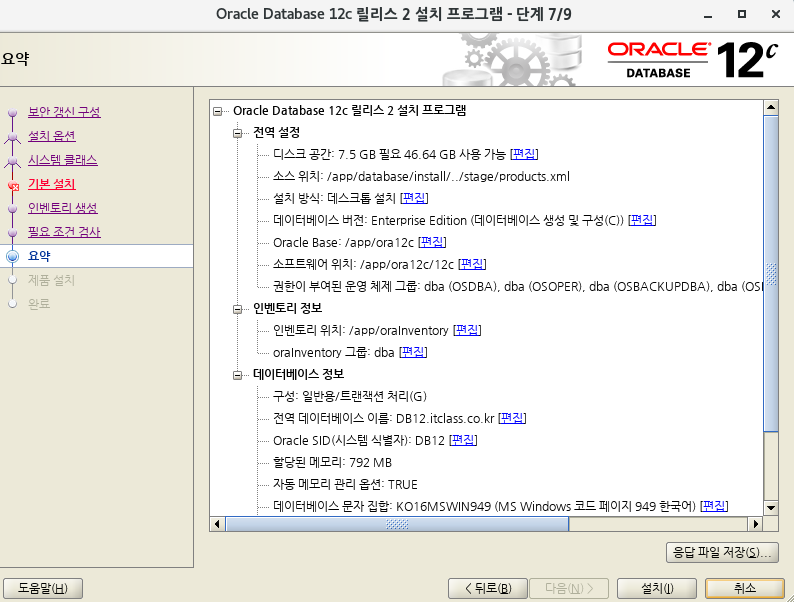Select the 자동 메모리 관리 옵션: TRUE row
Viewport: 794px width, 602px height.
[x=345, y=484]
